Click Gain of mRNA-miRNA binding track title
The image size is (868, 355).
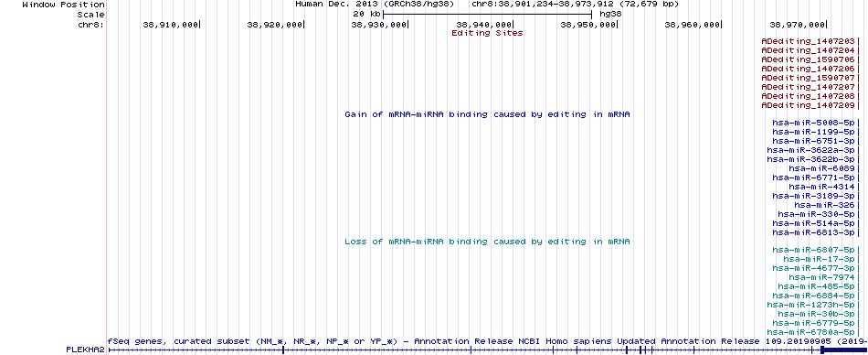pyautogui.click(x=487, y=114)
